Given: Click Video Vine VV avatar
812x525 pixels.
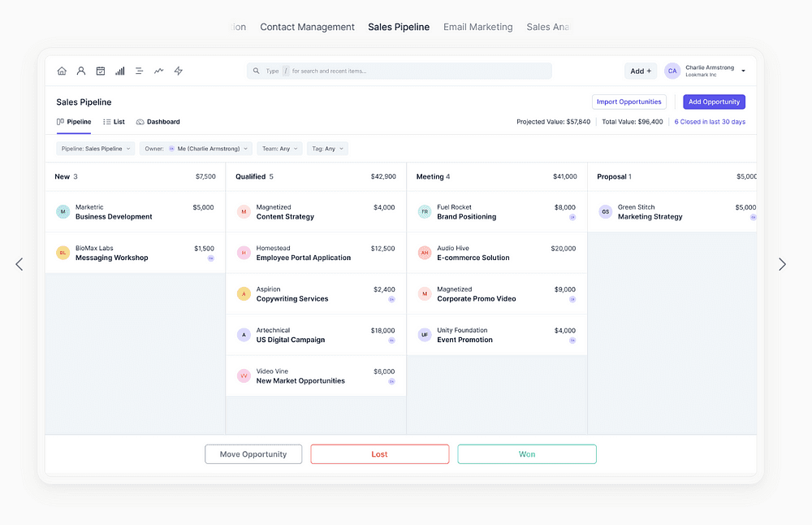Looking at the screenshot, I should pyautogui.click(x=244, y=375).
